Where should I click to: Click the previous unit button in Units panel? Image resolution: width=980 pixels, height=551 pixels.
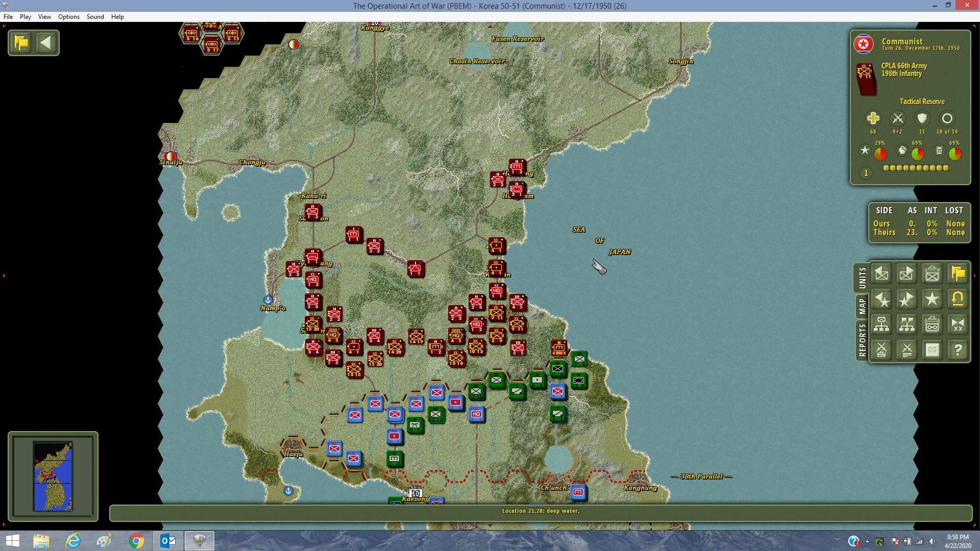click(881, 274)
